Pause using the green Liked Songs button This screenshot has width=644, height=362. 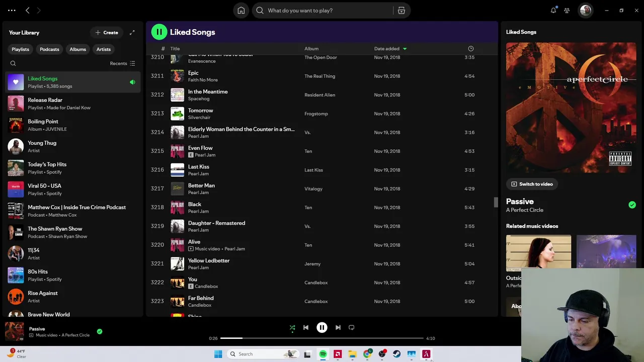coord(159,32)
